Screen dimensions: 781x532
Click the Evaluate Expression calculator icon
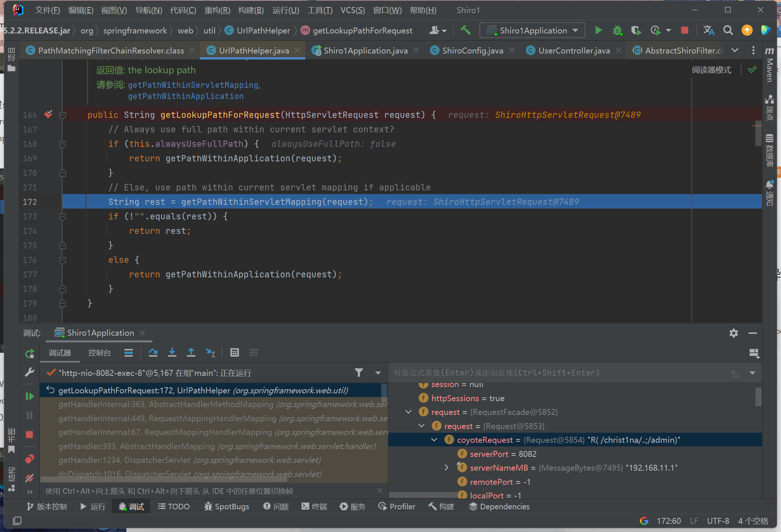(x=234, y=352)
